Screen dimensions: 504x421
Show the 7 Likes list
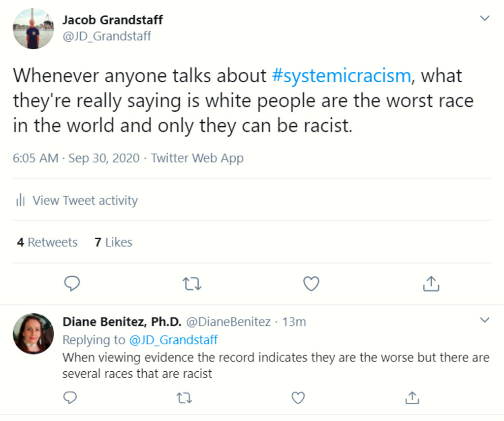pyautogui.click(x=113, y=242)
